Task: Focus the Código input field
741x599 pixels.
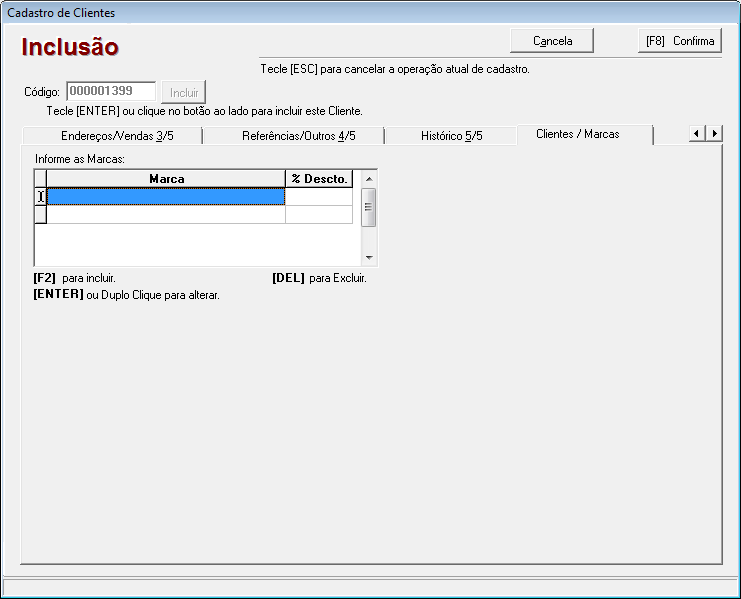Action: pos(111,91)
